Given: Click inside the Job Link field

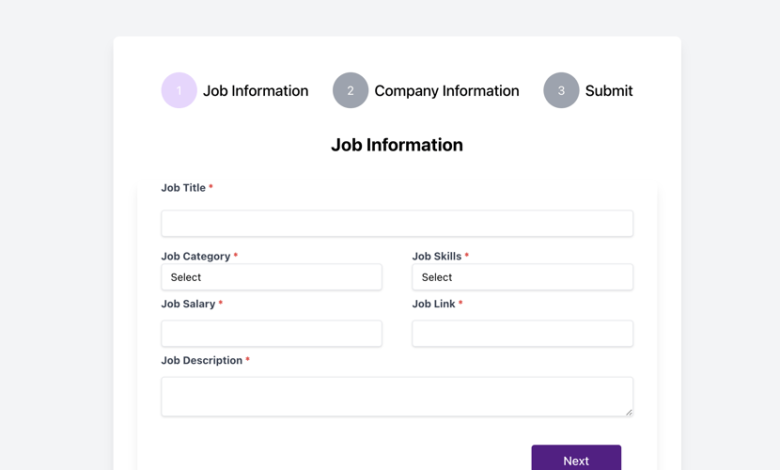Looking at the screenshot, I should click(x=522, y=333).
